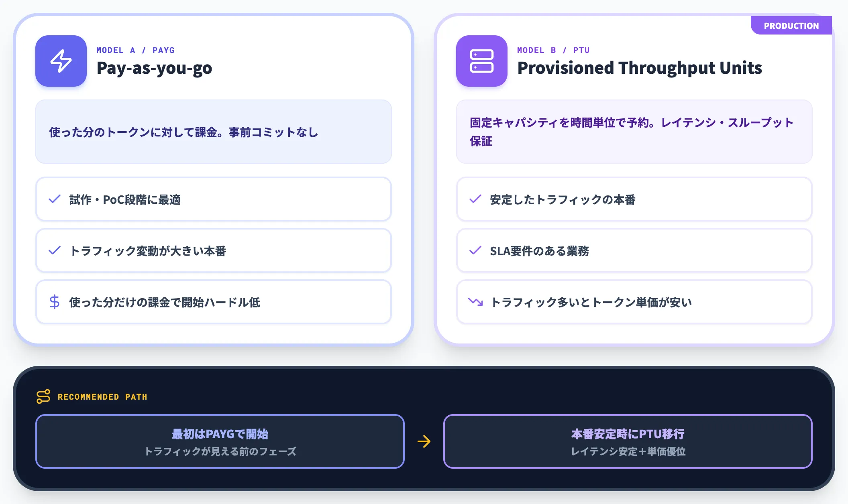Click the レイテンシ安定＋単価優位 subtitle
Screen dimensions: 848x504
[x=628, y=451]
